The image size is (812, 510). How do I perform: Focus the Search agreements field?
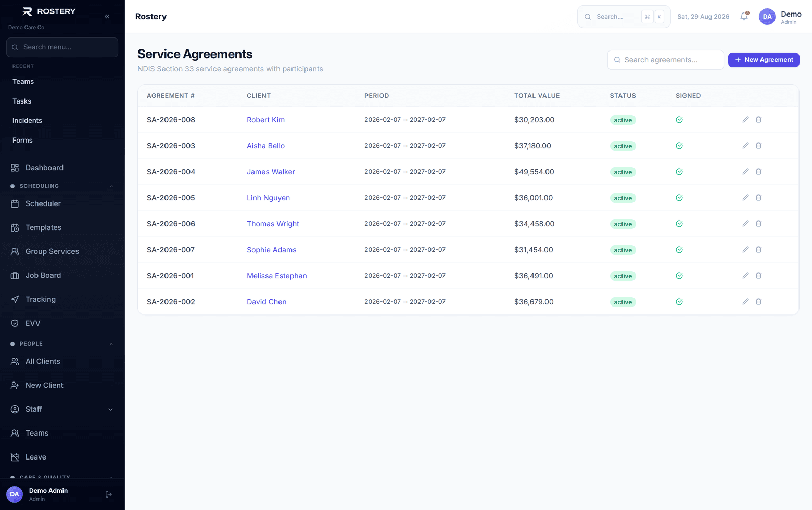pos(666,60)
